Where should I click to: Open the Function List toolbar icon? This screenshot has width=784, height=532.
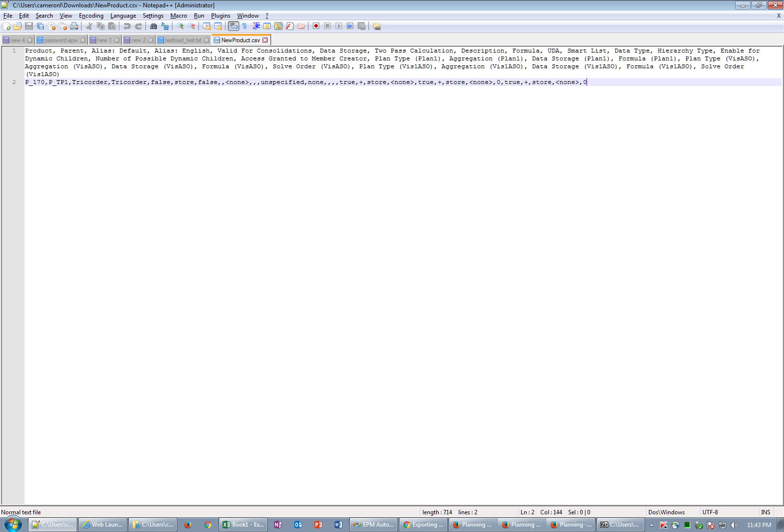290,26
